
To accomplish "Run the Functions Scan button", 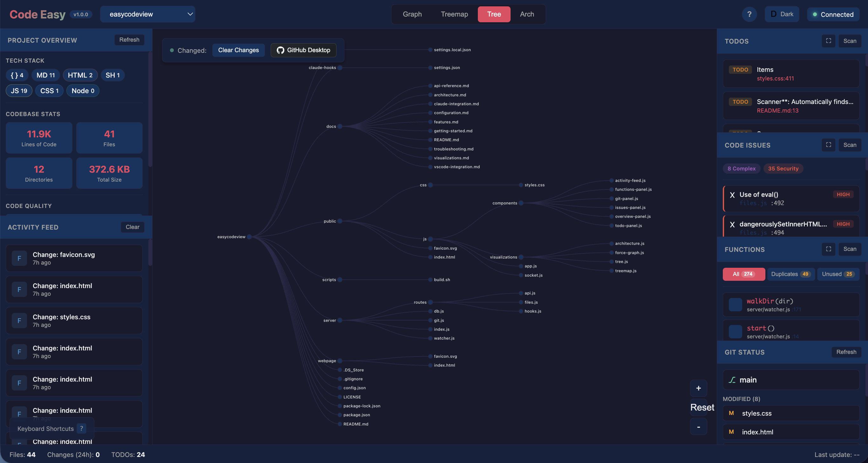I will pyautogui.click(x=850, y=249).
